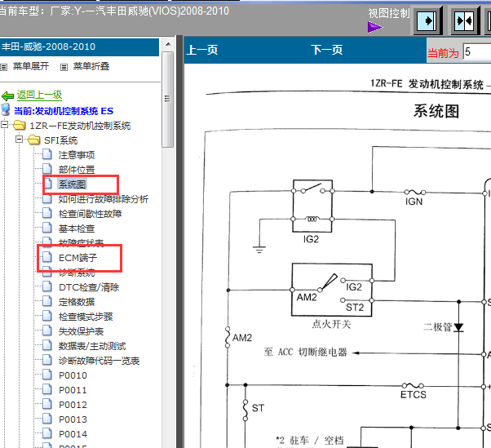Collapse the 1ZR—FE发动机控制系统 tree node
The image size is (491, 448).
tap(4, 125)
